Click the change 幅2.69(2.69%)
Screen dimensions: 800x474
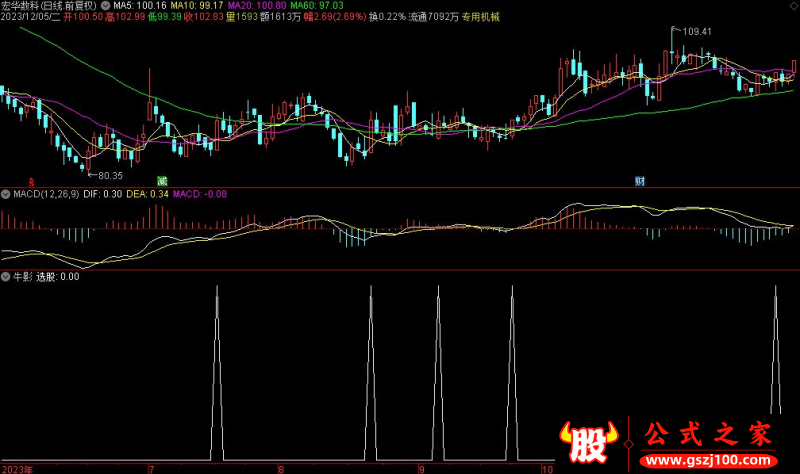[335, 17]
